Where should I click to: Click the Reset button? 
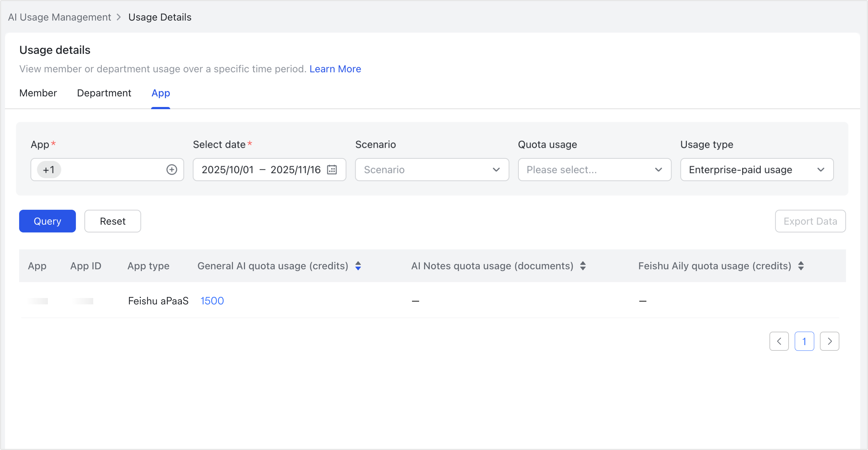[113, 221]
